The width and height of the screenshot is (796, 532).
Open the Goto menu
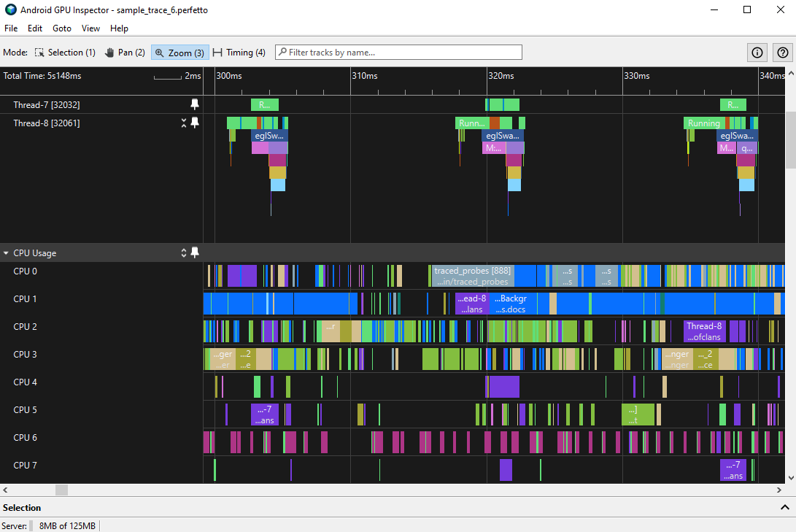pyautogui.click(x=61, y=28)
